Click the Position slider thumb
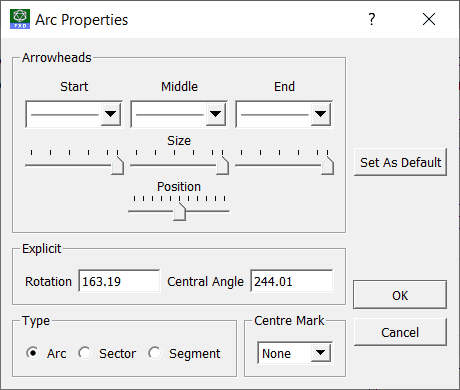This screenshot has width=460, height=390. [x=179, y=211]
